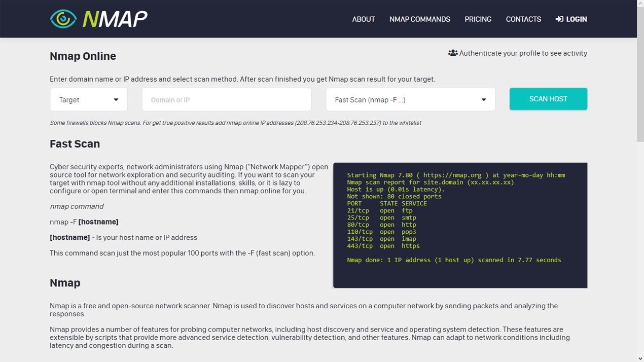Expand the Target type dropdown
The height and width of the screenshot is (362, 644).
(89, 100)
